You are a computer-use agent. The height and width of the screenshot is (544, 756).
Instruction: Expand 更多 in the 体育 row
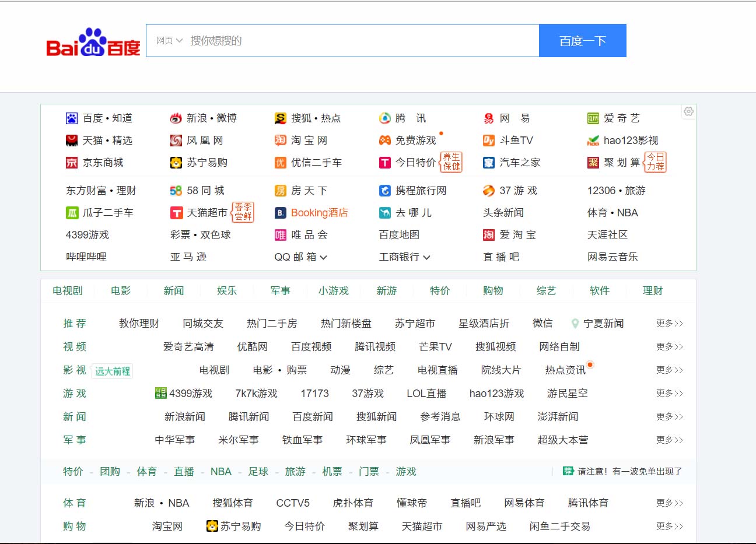[670, 503]
